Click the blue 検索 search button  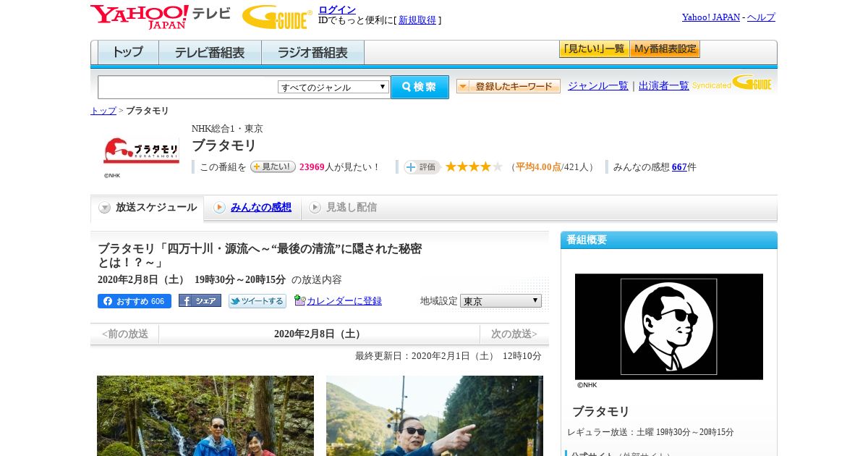[x=420, y=87]
